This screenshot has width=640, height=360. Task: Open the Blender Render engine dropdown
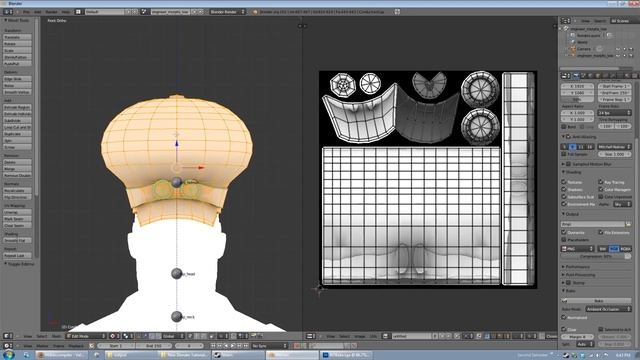(227, 12)
